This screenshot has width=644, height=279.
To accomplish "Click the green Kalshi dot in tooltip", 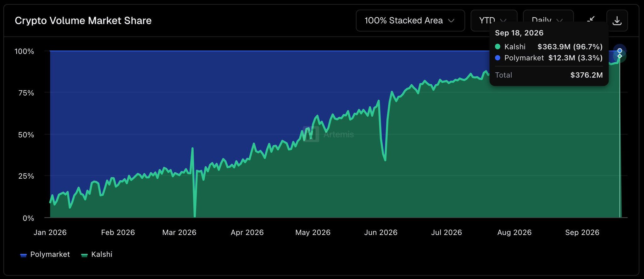I will pos(497,47).
